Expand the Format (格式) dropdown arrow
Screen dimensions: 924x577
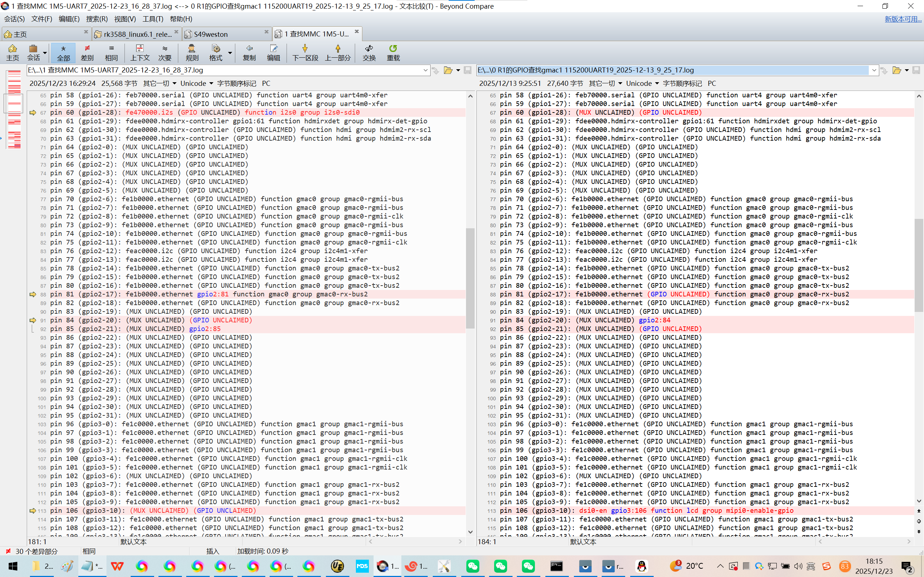[230, 53]
